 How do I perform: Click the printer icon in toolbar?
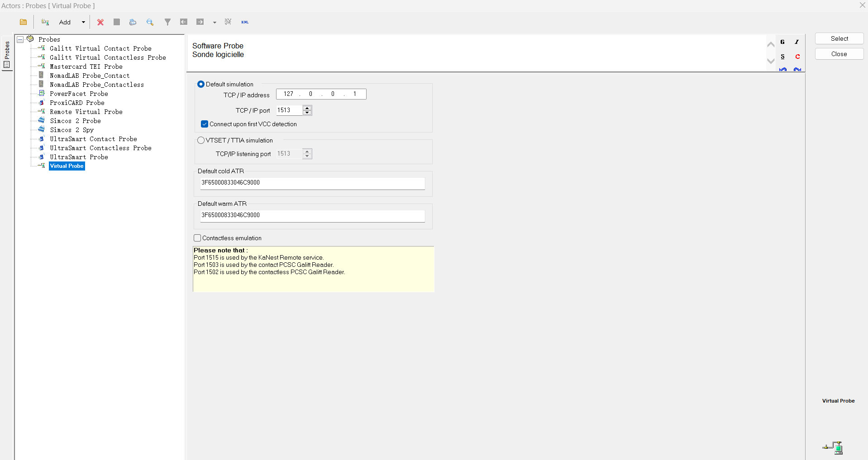133,22
